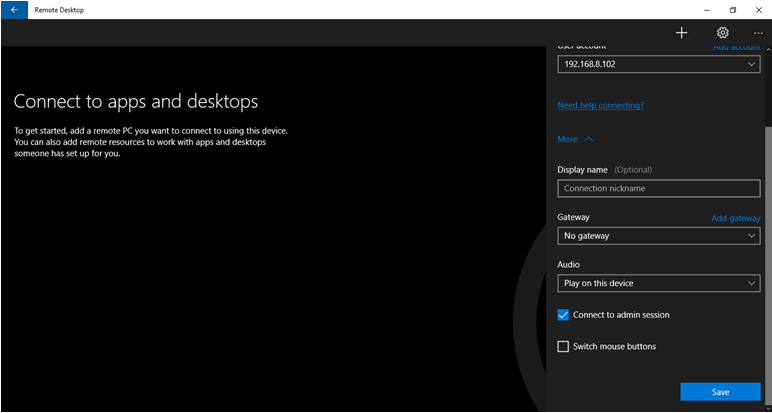
Task: Open the Settings gear icon
Action: point(722,33)
